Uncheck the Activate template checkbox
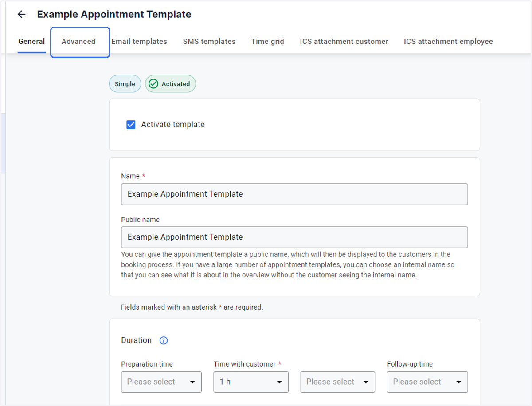The height and width of the screenshot is (406, 532). [x=131, y=125]
